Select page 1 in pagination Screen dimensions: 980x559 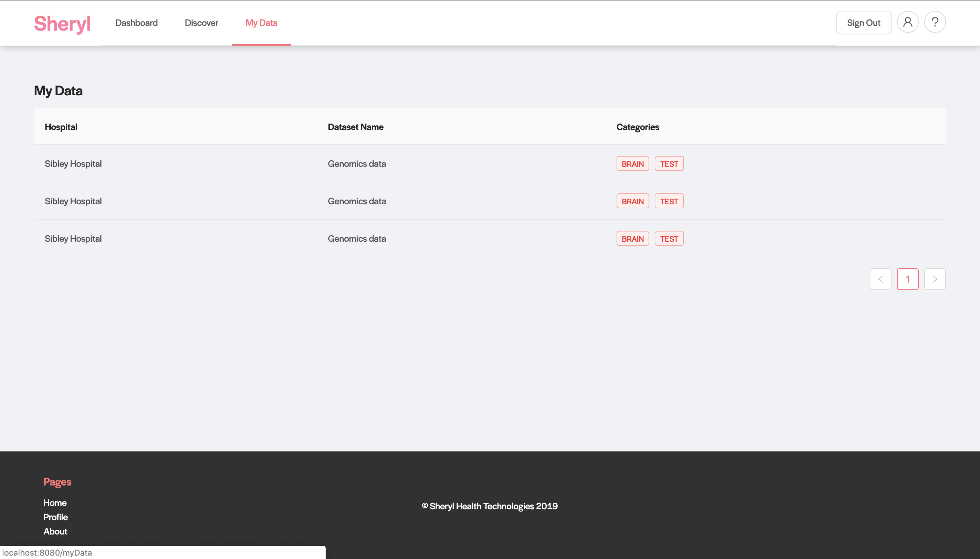pos(907,279)
